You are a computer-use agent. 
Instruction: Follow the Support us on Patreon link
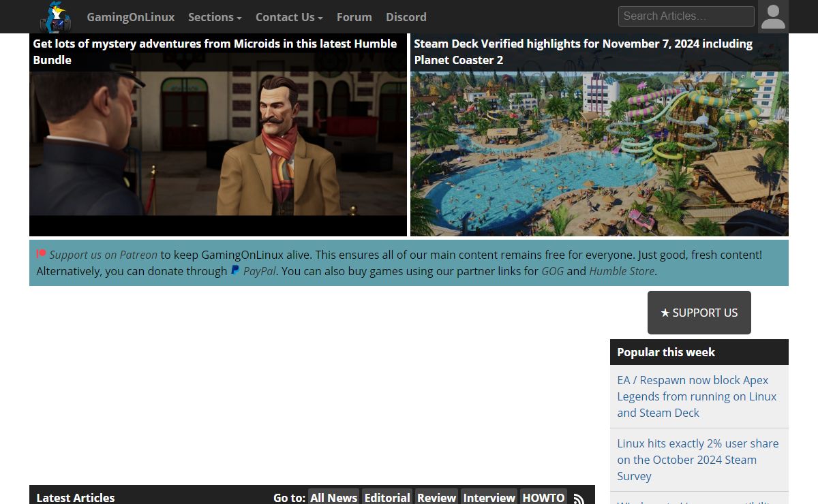(103, 255)
